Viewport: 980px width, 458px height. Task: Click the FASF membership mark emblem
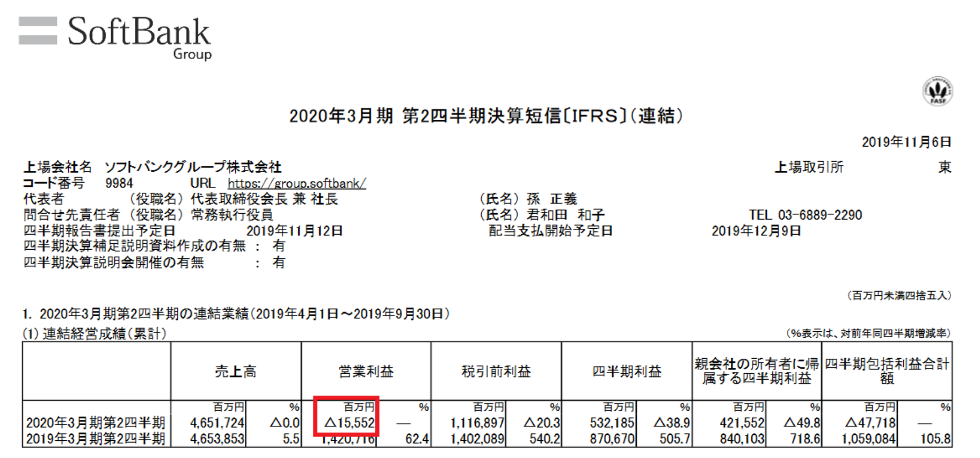(938, 91)
